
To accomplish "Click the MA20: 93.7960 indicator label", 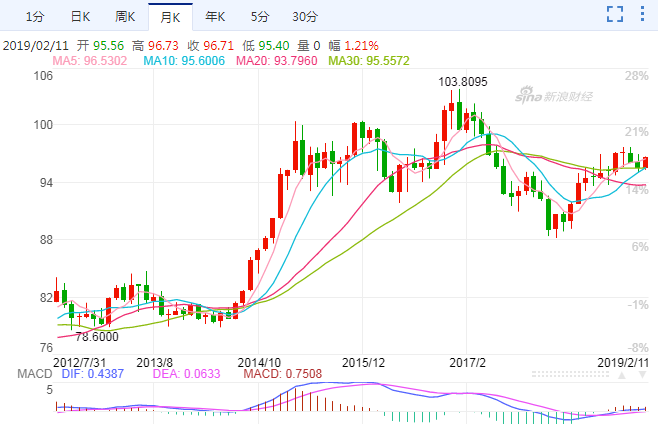I will click(x=277, y=61).
